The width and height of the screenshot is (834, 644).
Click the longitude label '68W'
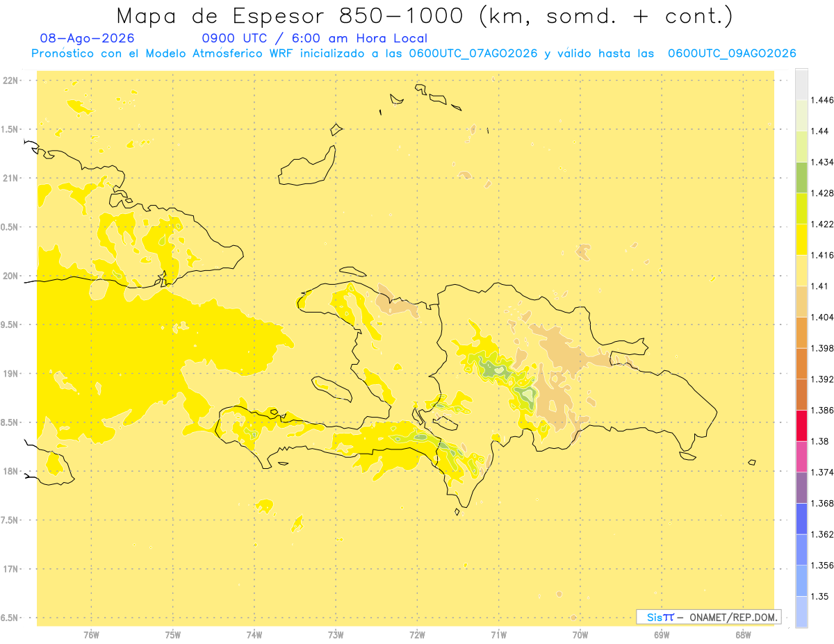point(743,635)
